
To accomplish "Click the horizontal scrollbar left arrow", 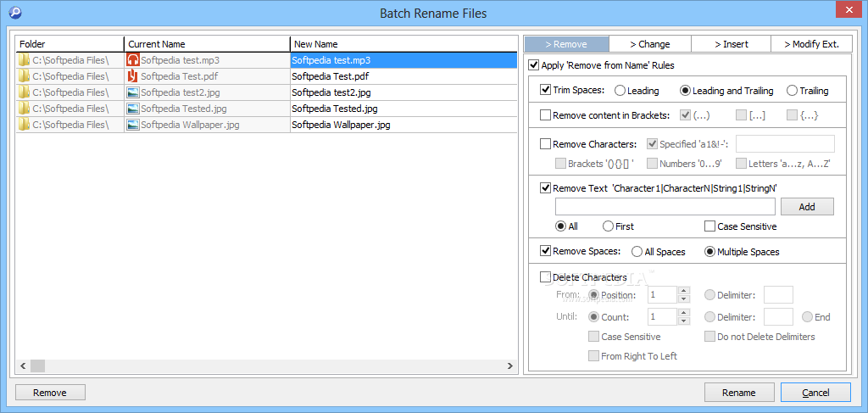I will [x=23, y=366].
